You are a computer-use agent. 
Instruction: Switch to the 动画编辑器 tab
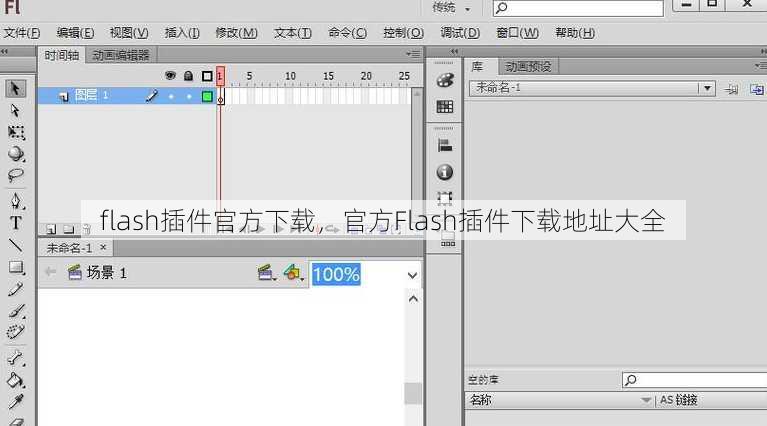[121, 55]
